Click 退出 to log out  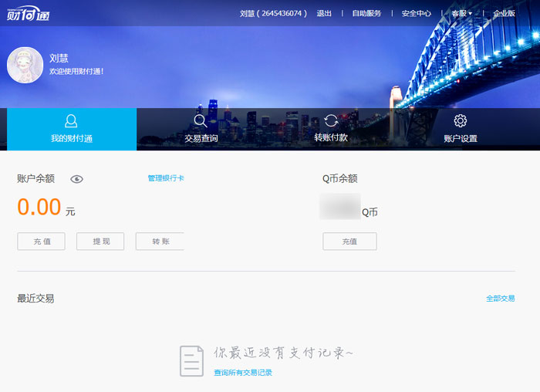point(324,13)
